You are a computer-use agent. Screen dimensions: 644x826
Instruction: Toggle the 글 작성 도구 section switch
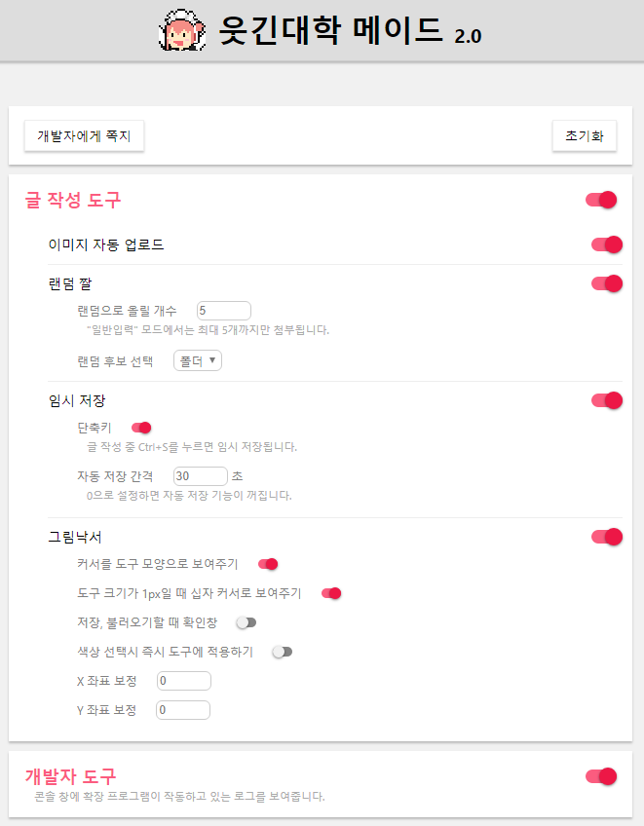pos(601,200)
